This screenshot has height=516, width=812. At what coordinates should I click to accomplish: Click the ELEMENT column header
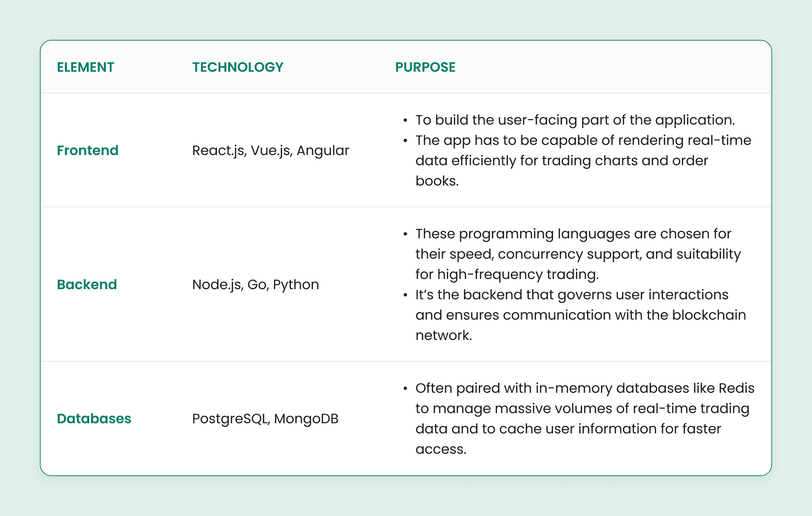(x=85, y=67)
